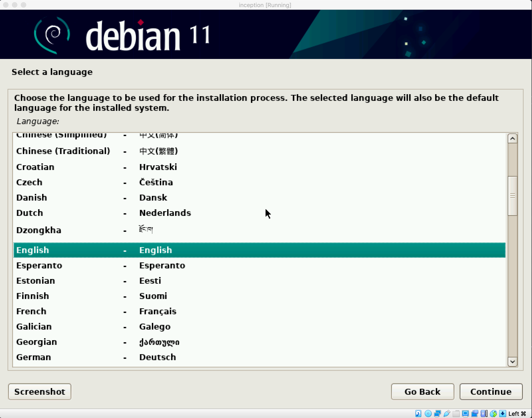Choose German - Deutsch language
This screenshot has height=418, width=532.
pyautogui.click(x=34, y=357)
